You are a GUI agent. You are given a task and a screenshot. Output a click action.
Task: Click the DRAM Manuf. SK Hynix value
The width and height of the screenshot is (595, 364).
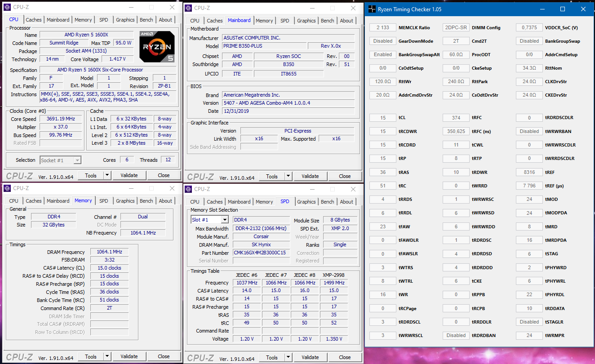click(x=261, y=244)
